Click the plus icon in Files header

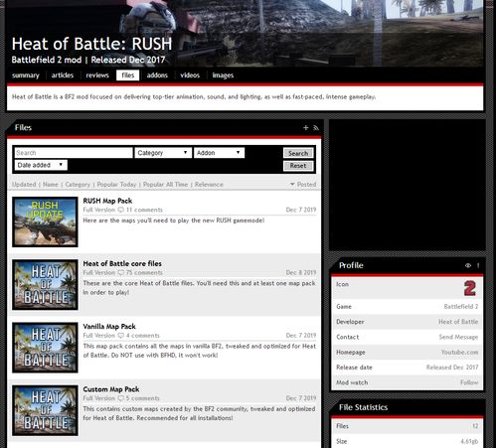point(305,127)
